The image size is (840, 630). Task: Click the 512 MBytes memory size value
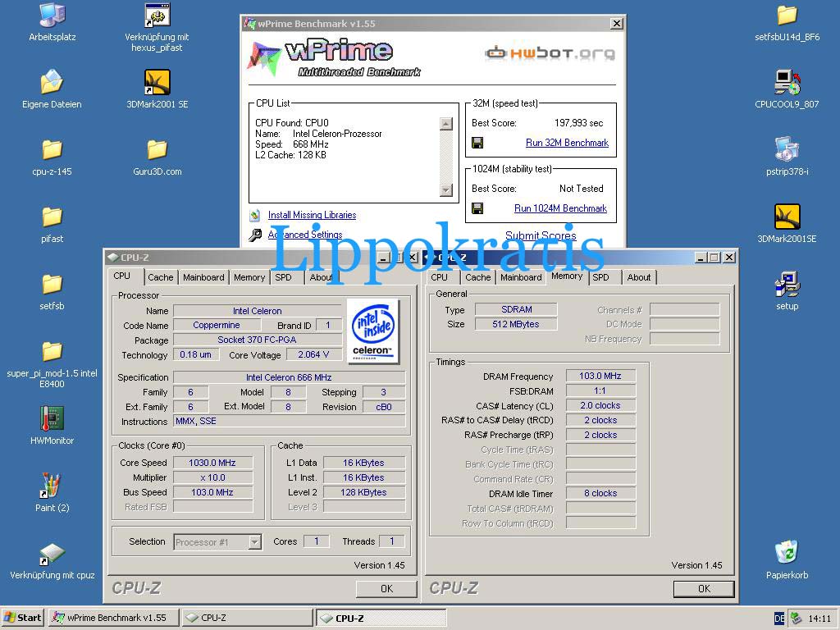click(516, 324)
